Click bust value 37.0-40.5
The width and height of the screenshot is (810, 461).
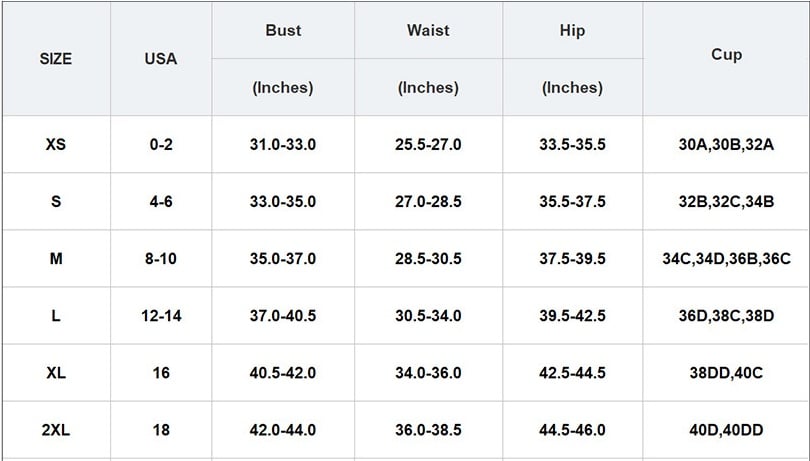[x=283, y=315]
